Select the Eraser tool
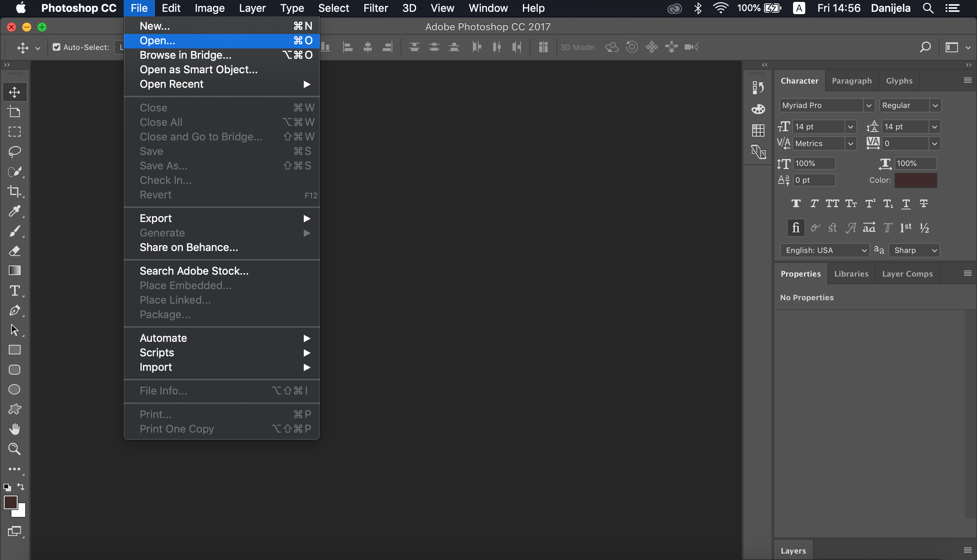This screenshot has width=977, height=560. (x=15, y=251)
